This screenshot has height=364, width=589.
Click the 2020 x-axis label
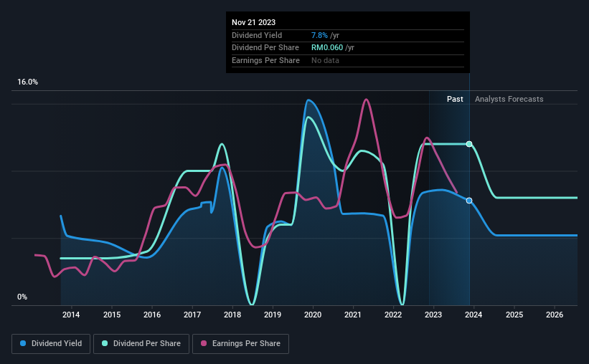[x=313, y=315]
